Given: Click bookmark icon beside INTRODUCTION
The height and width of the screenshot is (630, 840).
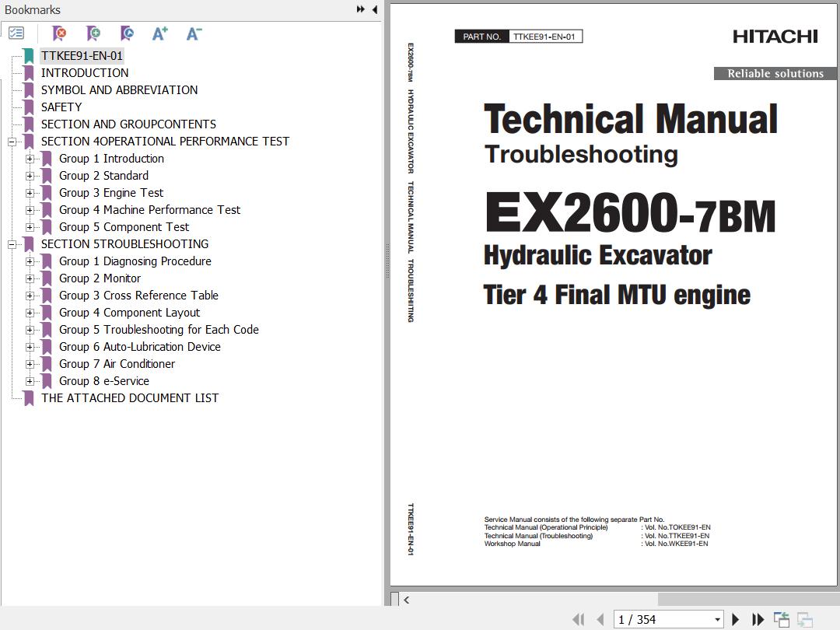Looking at the screenshot, I should [29, 73].
